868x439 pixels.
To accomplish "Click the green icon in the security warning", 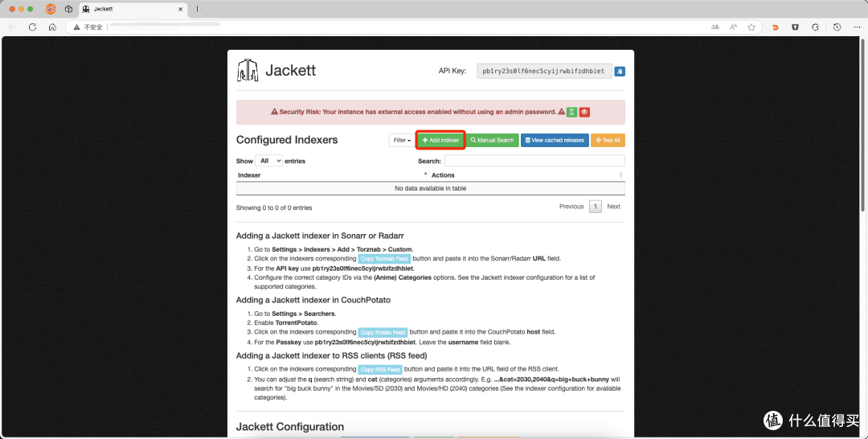I will 572,112.
